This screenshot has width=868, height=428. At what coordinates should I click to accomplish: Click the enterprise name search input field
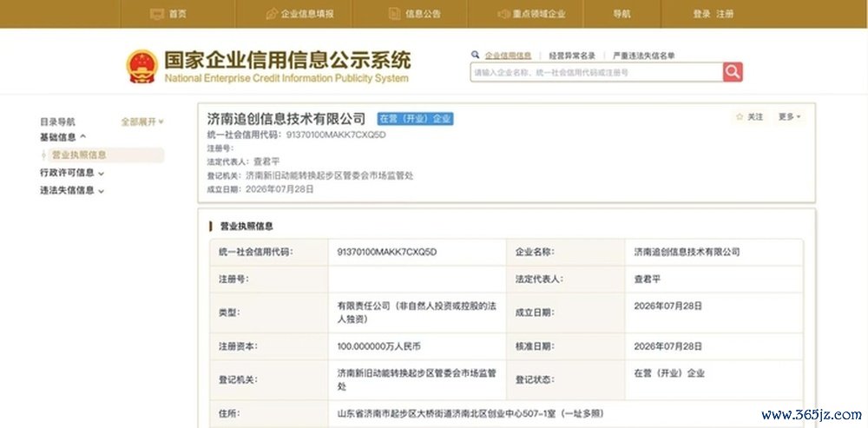(597, 73)
